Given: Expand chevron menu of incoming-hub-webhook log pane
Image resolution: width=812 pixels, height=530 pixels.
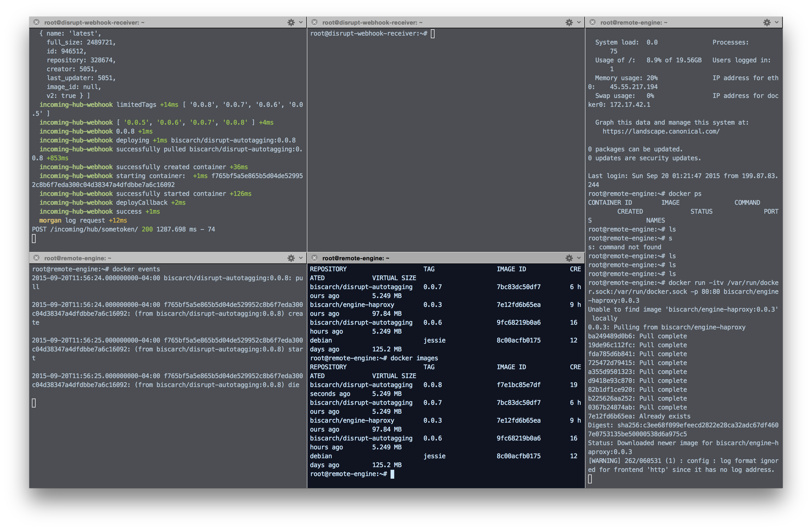Looking at the screenshot, I should pyautogui.click(x=301, y=23).
